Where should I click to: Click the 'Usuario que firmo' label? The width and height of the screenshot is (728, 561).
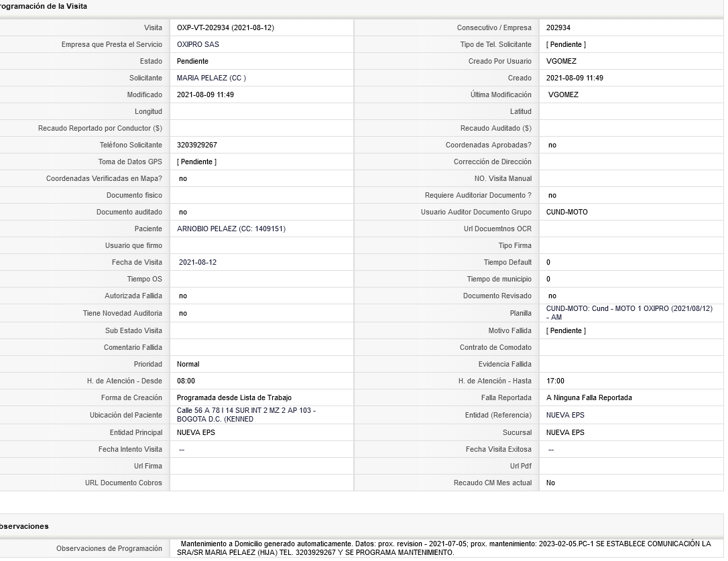133,246
